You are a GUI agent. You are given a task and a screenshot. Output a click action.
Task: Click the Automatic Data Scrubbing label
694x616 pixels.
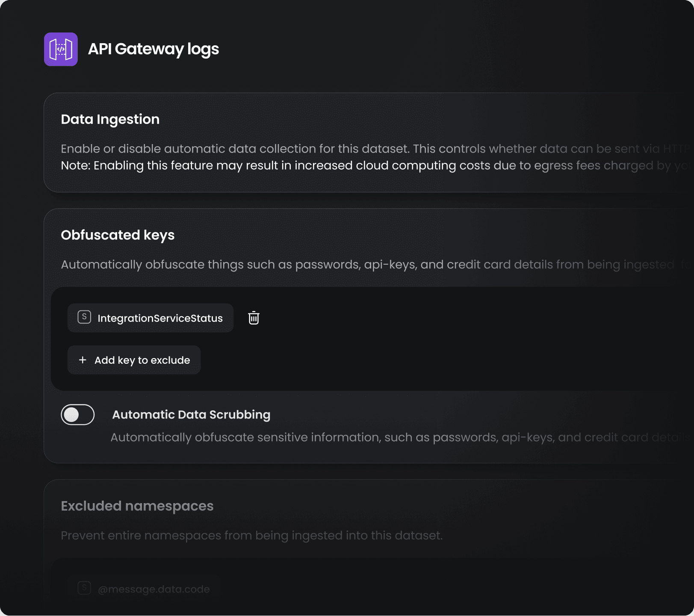(x=191, y=415)
